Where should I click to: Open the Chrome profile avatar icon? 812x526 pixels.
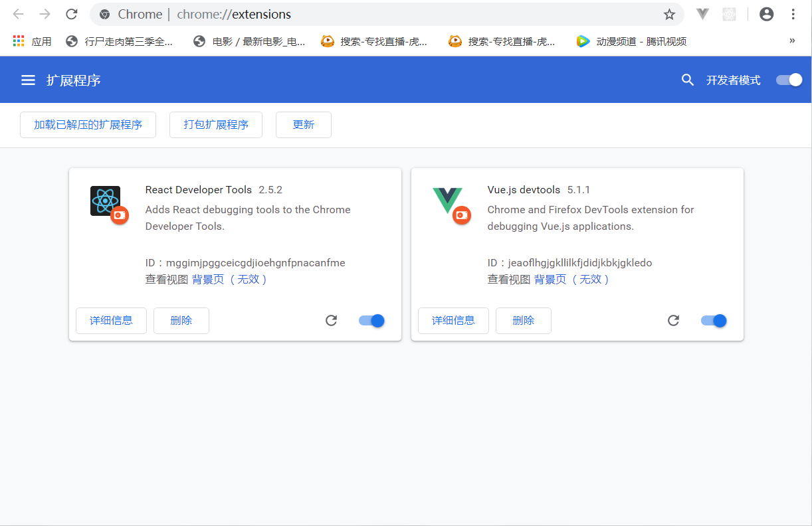pos(767,14)
